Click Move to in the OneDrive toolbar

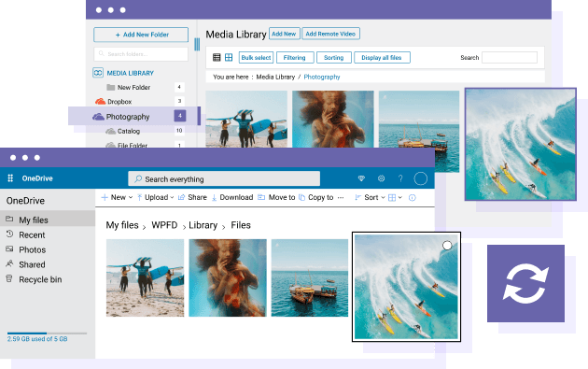[x=277, y=197]
